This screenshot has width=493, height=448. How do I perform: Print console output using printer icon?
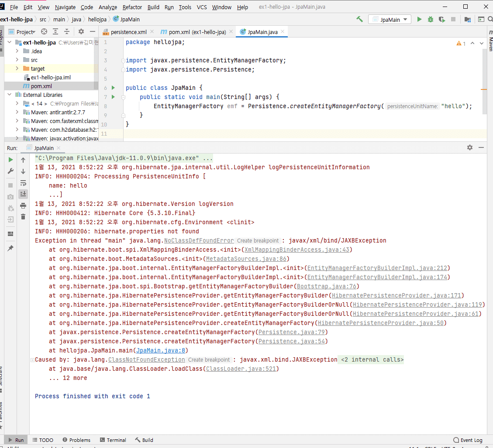pos(23,206)
